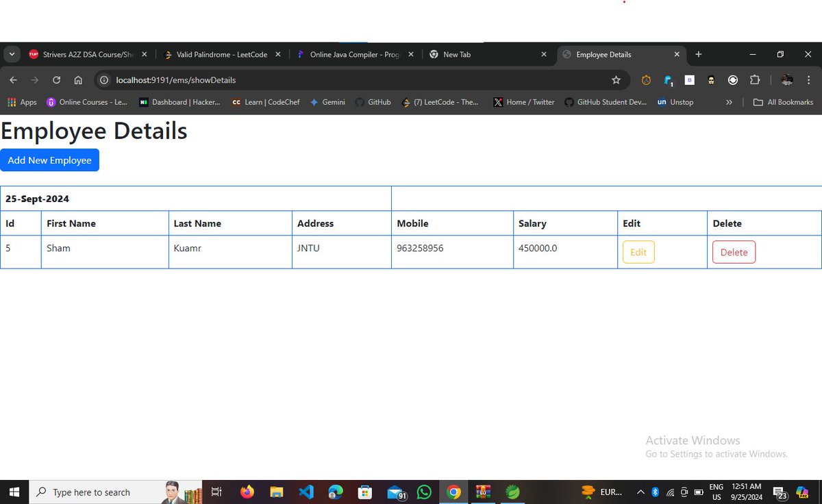Show hidden icons in the system tray
This screenshot has height=504, width=822.
tap(640, 492)
